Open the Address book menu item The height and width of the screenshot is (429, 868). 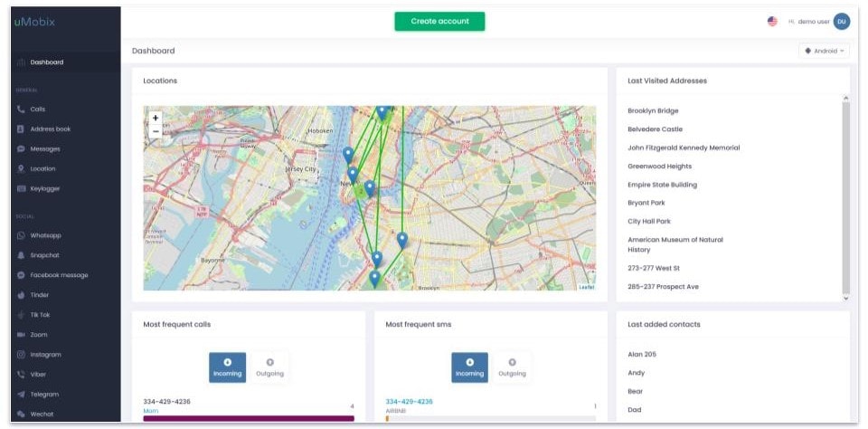point(65,129)
